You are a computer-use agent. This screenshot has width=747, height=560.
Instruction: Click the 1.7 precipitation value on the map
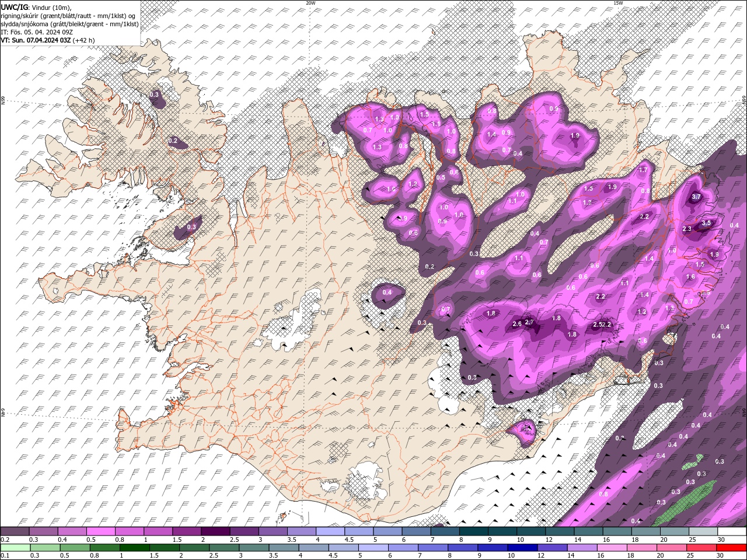tap(644, 170)
